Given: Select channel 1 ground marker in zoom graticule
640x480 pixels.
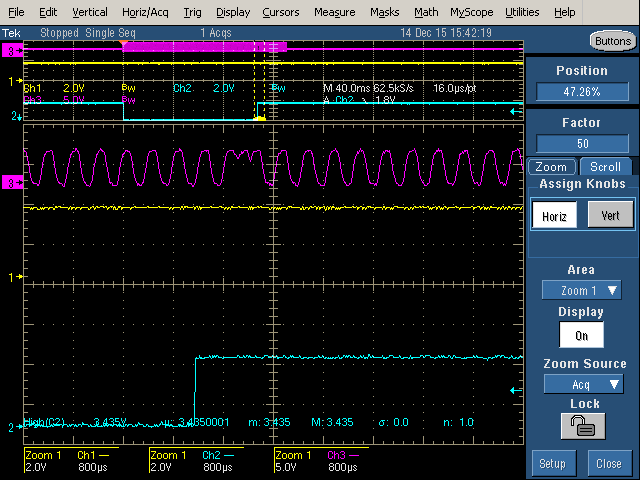Looking at the screenshot, I should pyautogui.click(x=16, y=278).
